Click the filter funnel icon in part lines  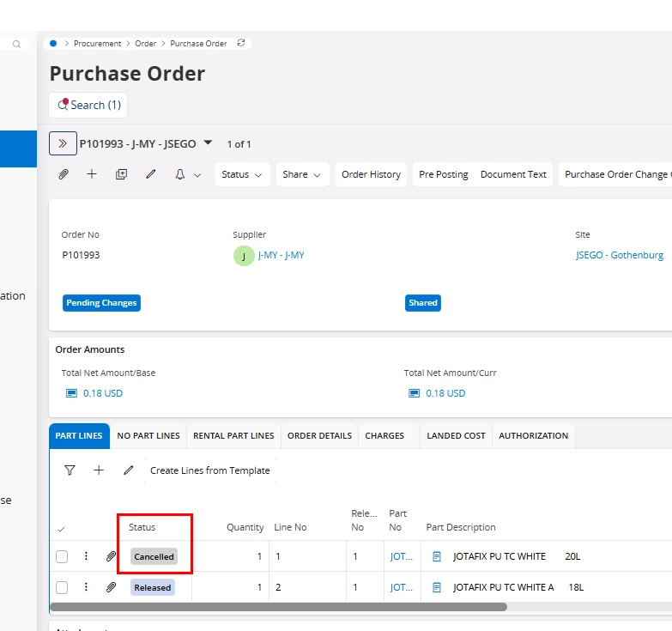pos(70,470)
